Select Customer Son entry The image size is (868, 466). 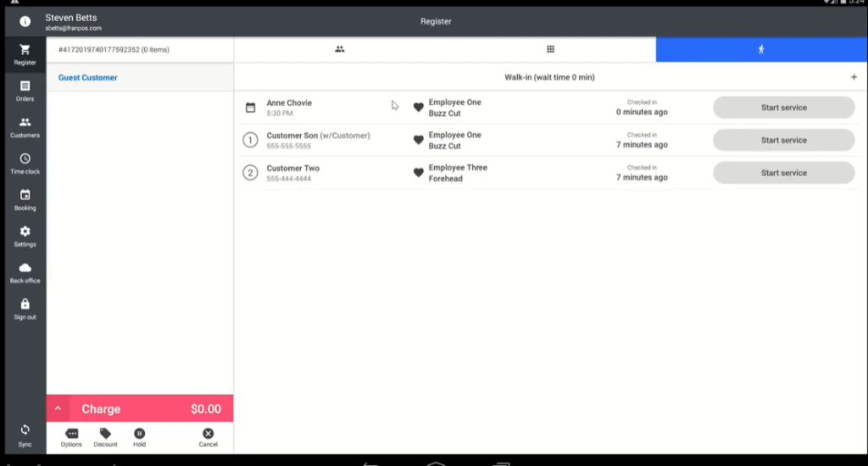click(x=319, y=136)
